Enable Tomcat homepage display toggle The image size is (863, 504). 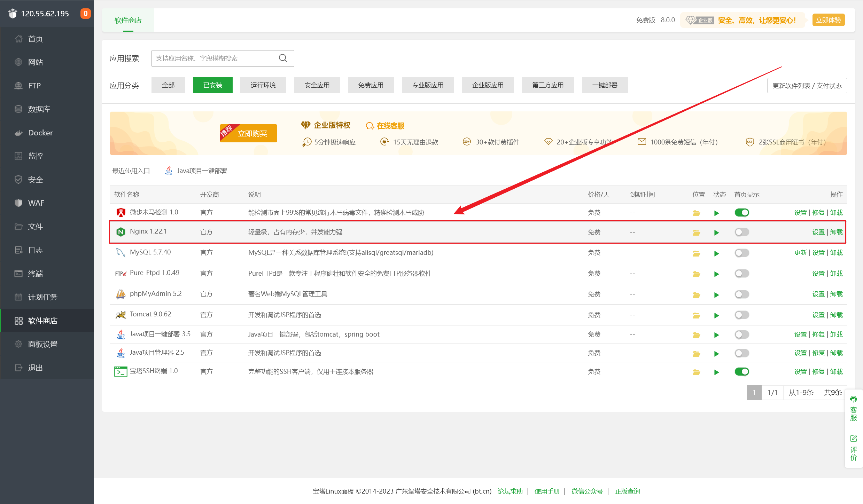pos(742,315)
